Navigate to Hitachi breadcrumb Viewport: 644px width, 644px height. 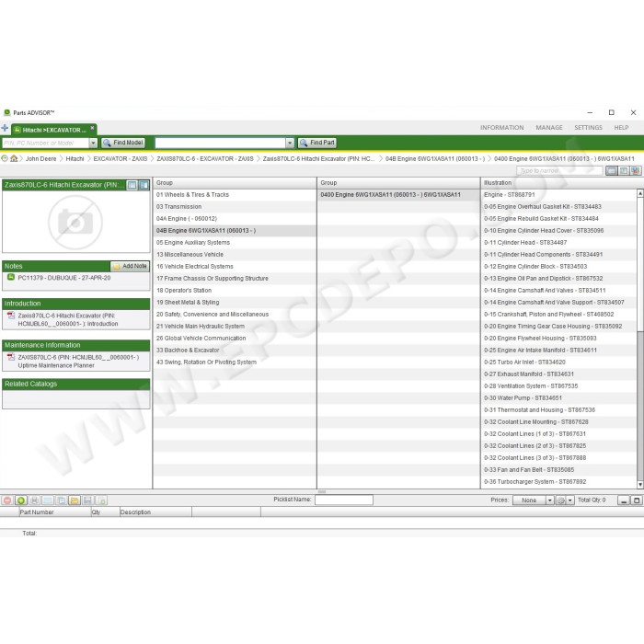(75, 158)
